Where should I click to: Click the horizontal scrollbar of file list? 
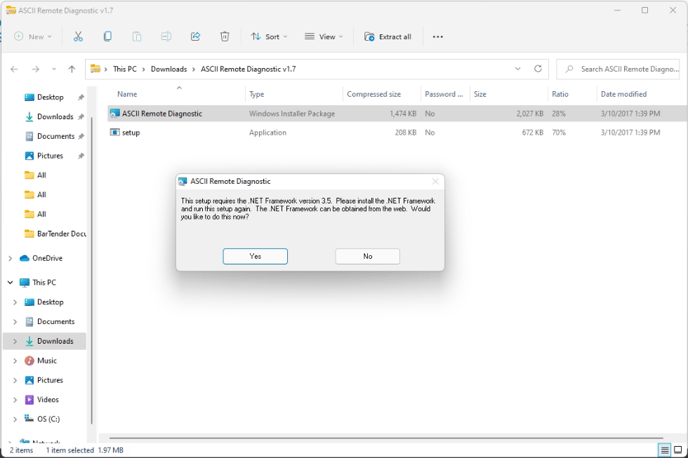pyautogui.click(x=386, y=438)
